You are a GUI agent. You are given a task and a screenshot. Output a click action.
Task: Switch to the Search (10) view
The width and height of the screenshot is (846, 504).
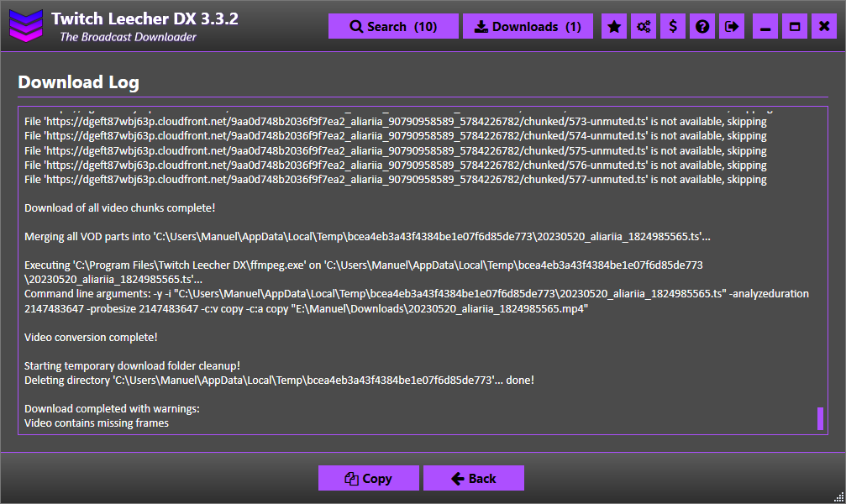pos(393,25)
